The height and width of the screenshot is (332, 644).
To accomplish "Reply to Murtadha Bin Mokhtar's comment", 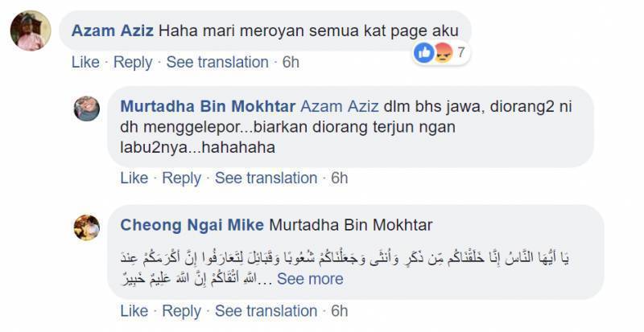I will coord(182,178).
